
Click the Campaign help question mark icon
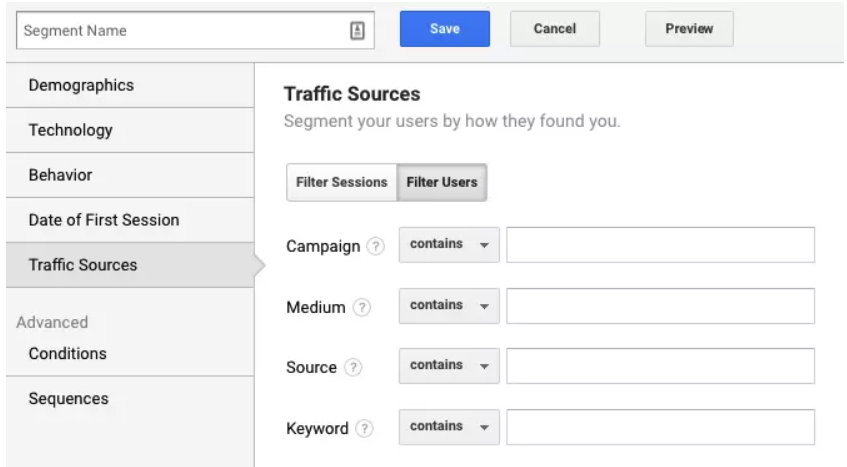pos(375,246)
